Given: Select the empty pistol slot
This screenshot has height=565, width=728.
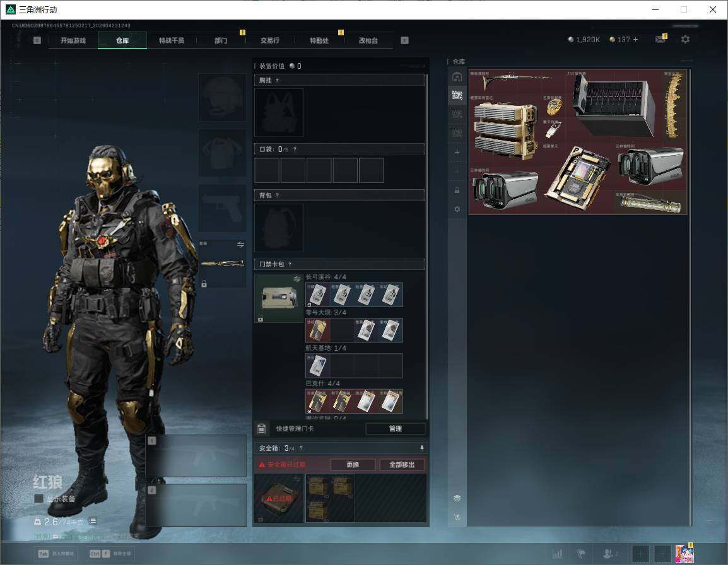Looking at the screenshot, I should point(222,209).
